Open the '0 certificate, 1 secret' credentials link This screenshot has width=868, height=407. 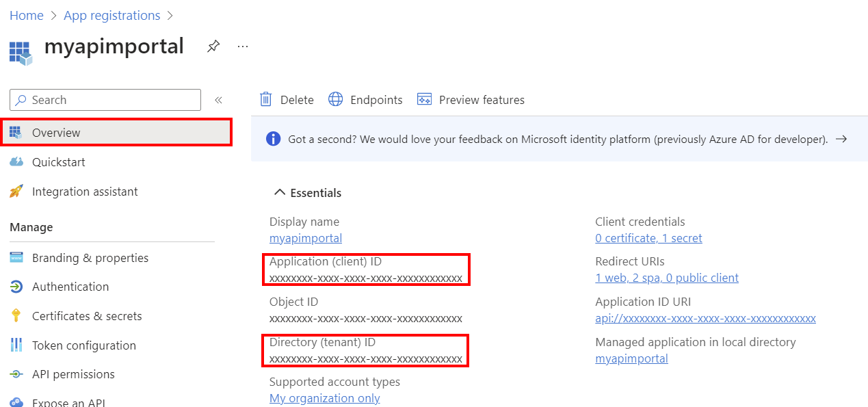[x=648, y=238]
